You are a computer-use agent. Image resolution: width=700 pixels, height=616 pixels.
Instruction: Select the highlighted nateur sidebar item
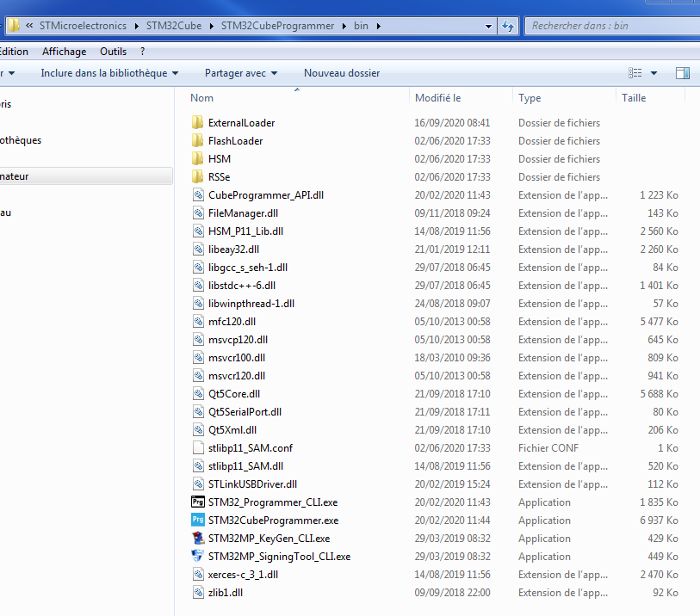86,176
